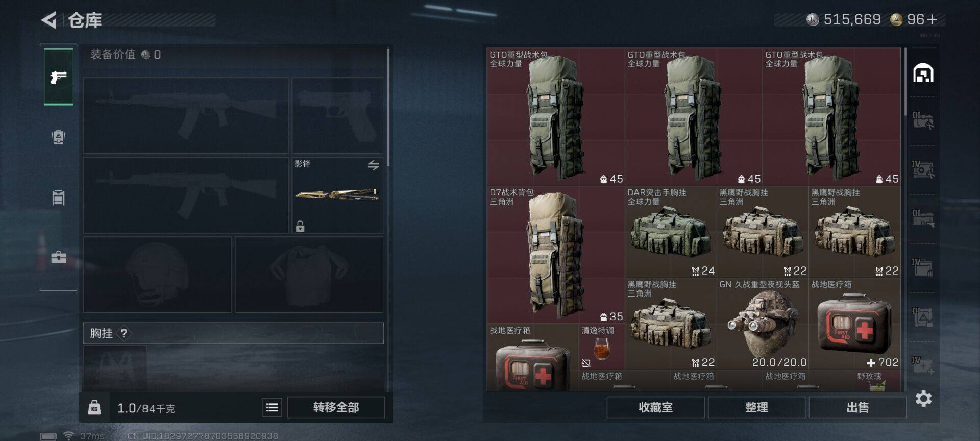
Task: Go back using the arrow beside 仓库
Action: (x=49, y=20)
